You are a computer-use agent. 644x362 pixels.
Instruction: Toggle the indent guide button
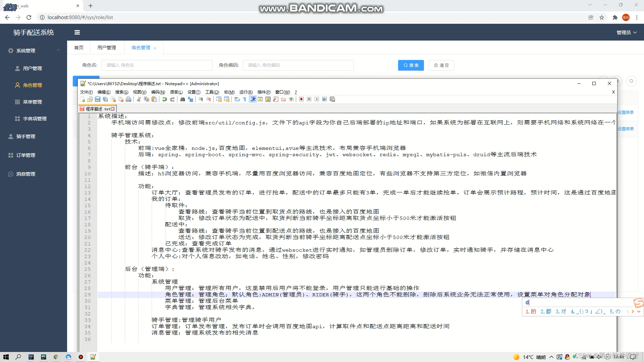click(x=253, y=99)
